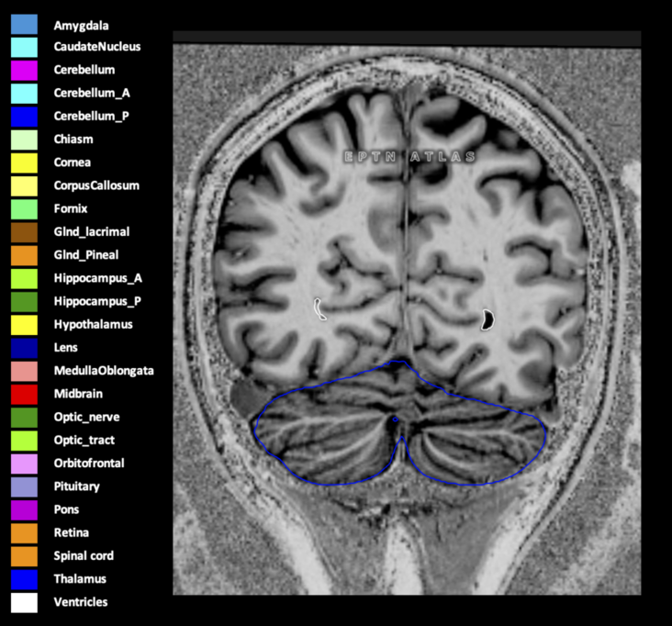Click the magenta swatch beside Cerebellum
672x626 pixels.
(24, 71)
